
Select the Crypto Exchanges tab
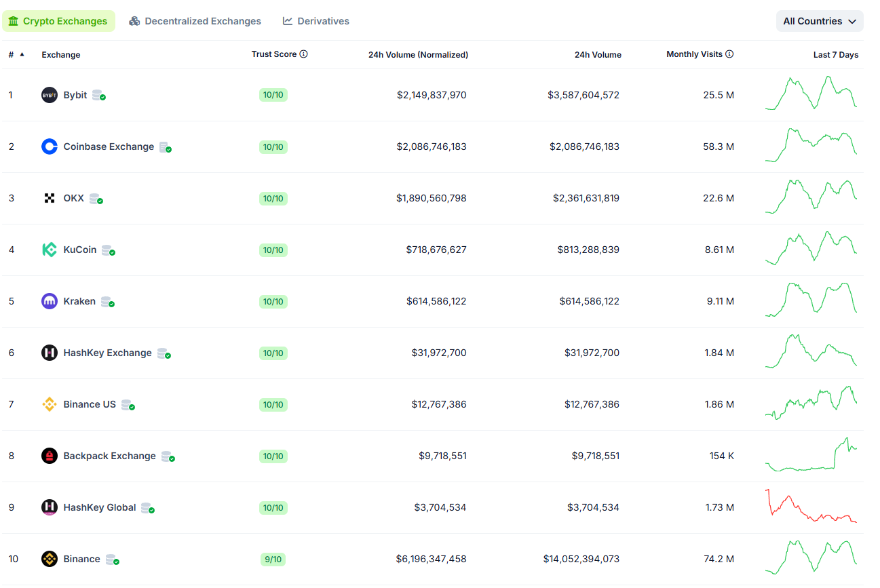[x=58, y=21]
